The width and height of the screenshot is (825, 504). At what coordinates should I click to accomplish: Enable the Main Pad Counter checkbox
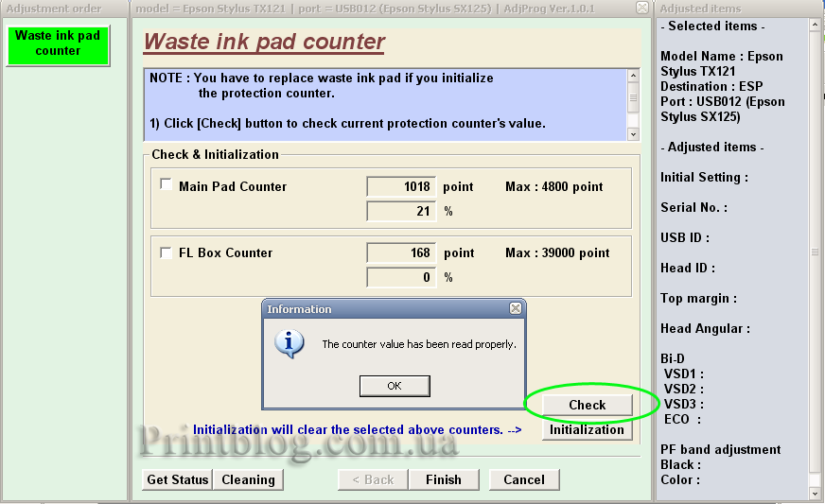click(167, 185)
